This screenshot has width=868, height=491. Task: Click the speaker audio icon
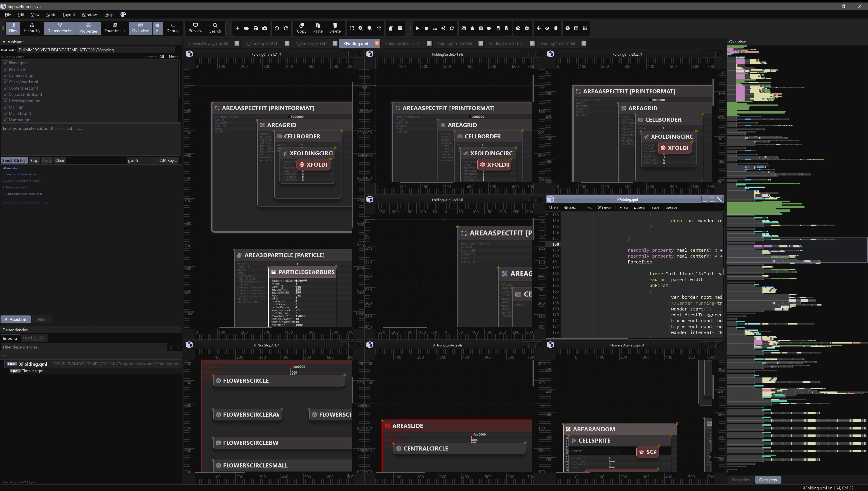[498, 28]
